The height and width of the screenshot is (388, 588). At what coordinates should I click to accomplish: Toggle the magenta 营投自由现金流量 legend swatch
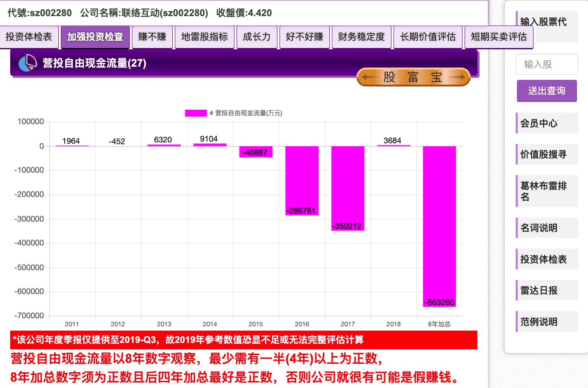tap(196, 113)
